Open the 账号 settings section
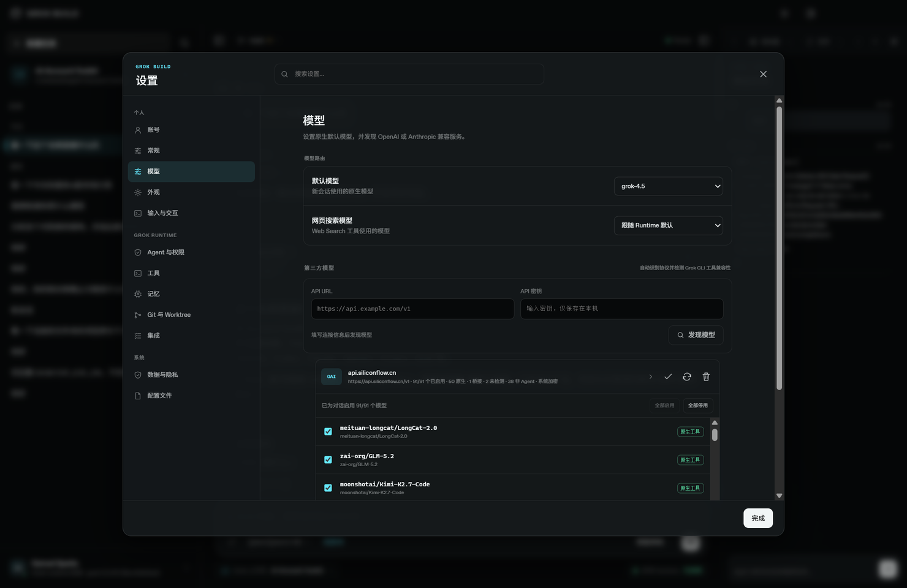Image resolution: width=907 pixels, height=588 pixels. [x=191, y=130]
